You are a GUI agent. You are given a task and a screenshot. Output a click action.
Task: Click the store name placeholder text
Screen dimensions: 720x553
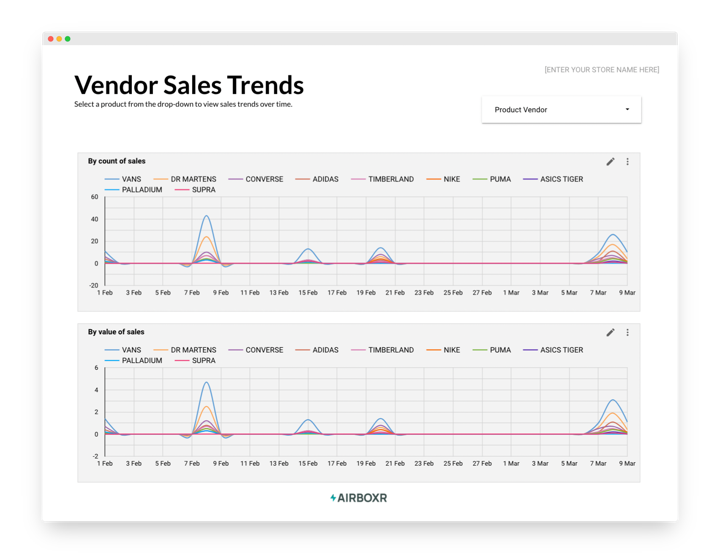click(602, 70)
